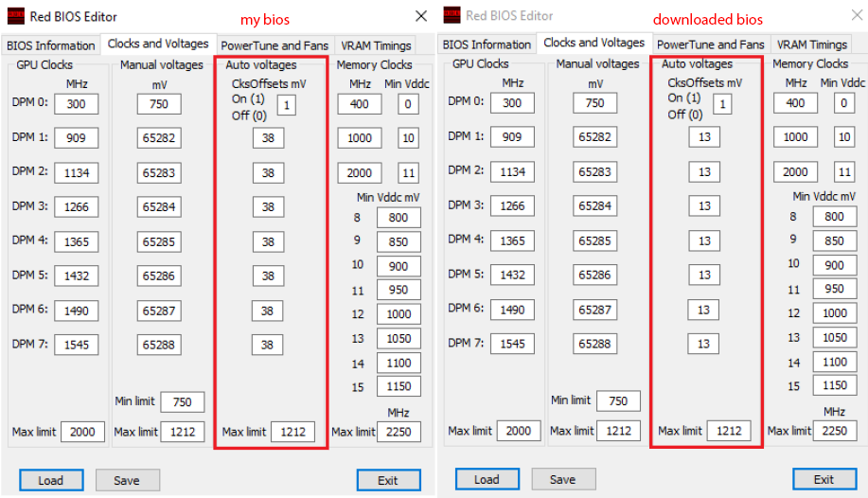Edit DPM 7 auto voltage 13 in downloaded bios
Image resolution: width=868 pixels, height=498 pixels.
(703, 344)
